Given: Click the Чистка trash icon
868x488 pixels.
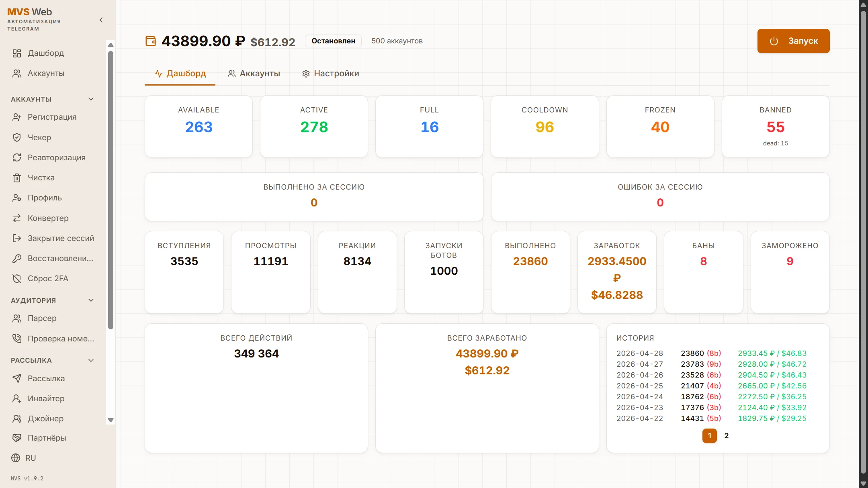Looking at the screenshot, I should [17, 178].
